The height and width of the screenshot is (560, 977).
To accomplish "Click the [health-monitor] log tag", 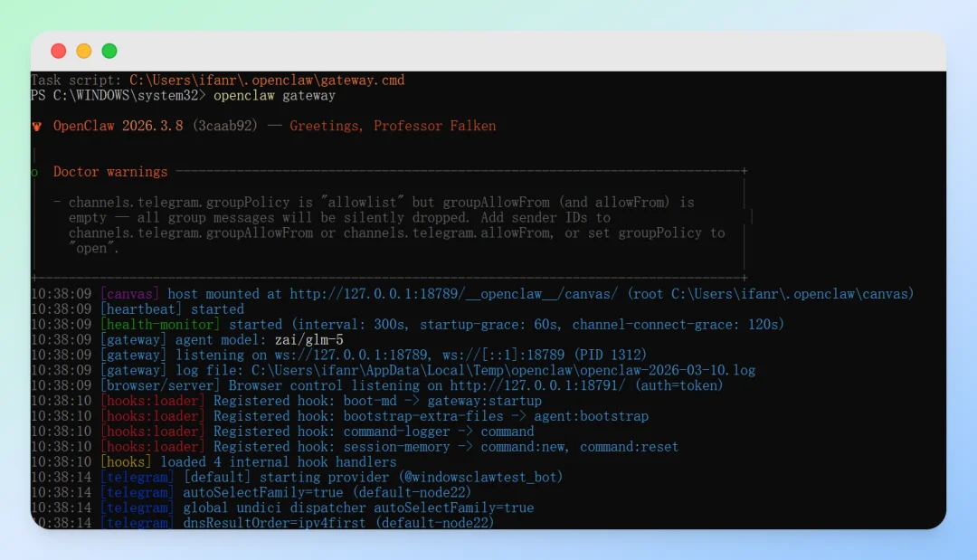I will click(x=160, y=325).
